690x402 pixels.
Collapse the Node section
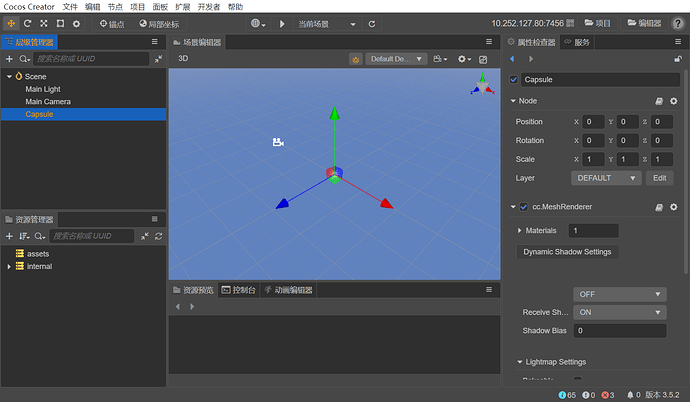coord(513,101)
